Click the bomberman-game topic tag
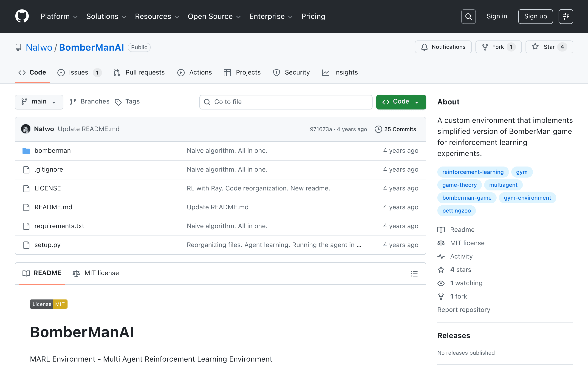The height and width of the screenshot is (368, 588). pyautogui.click(x=467, y=198)
